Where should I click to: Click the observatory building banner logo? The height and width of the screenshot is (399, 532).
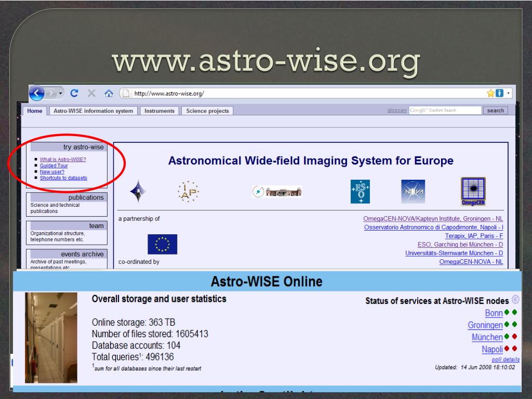click(x=277, y=192)
